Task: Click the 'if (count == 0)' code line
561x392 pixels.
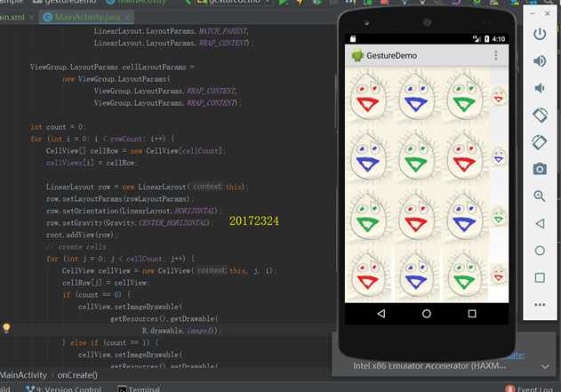Action: pos(97,295)
